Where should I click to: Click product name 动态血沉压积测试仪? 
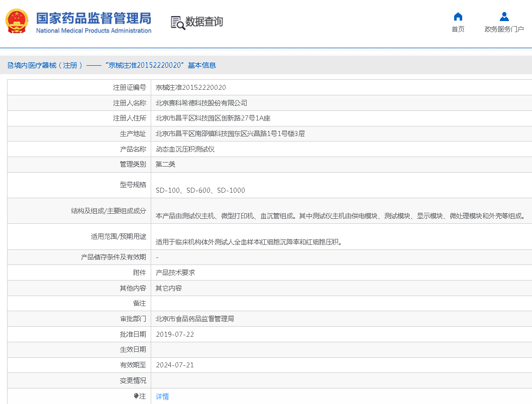[185, 149]
